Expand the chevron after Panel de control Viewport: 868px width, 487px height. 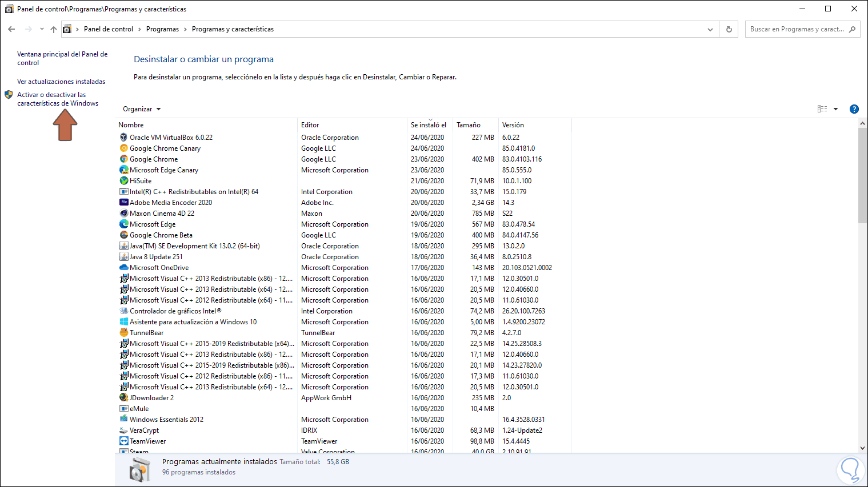pyautogui.click(x=139, y=29)
